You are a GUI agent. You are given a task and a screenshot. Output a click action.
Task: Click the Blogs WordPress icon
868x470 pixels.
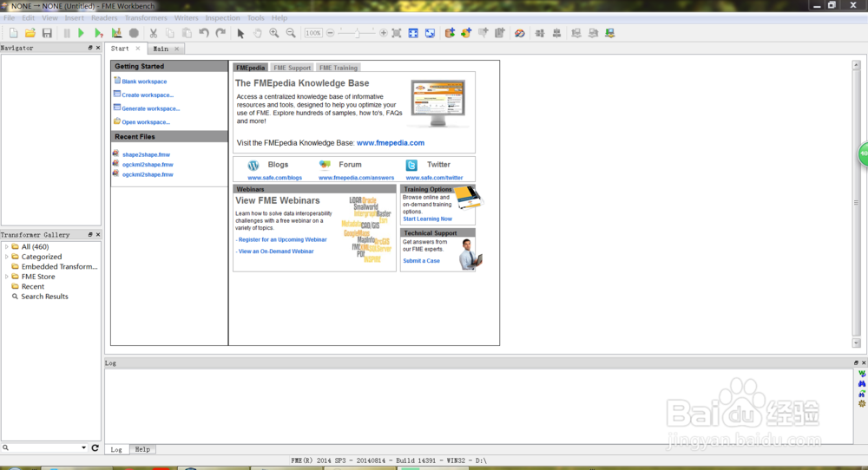253,166
